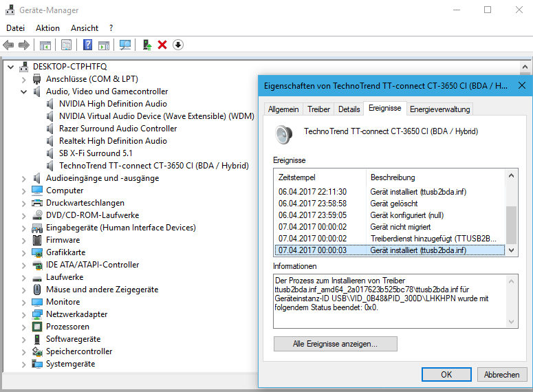533x392 pixels.
Task: Select event 06.04.2017 23:59:05 Gerät konfiguriert (null)
Action: 389,215
